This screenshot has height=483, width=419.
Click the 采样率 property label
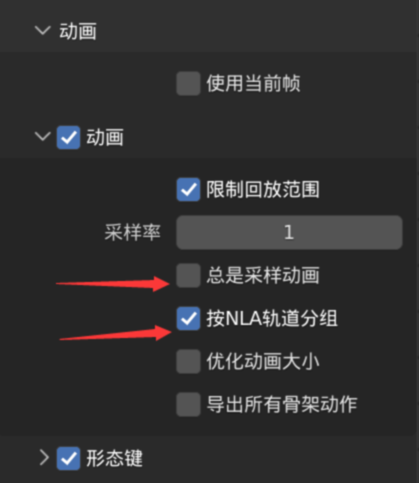tap(133, 232)
